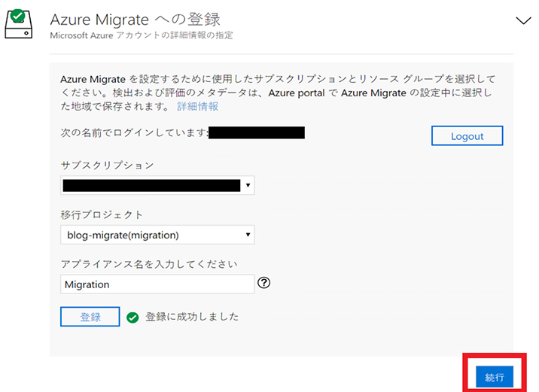Viewport: 539px width, 392px height.
Task: Click the 続行 continue button
Action: (495, 377)
